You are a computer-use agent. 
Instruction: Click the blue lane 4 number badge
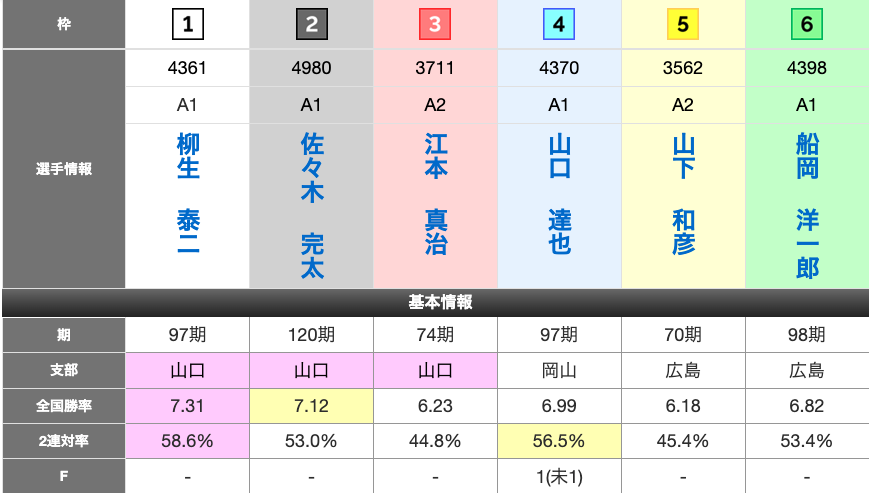pos(559,24)
